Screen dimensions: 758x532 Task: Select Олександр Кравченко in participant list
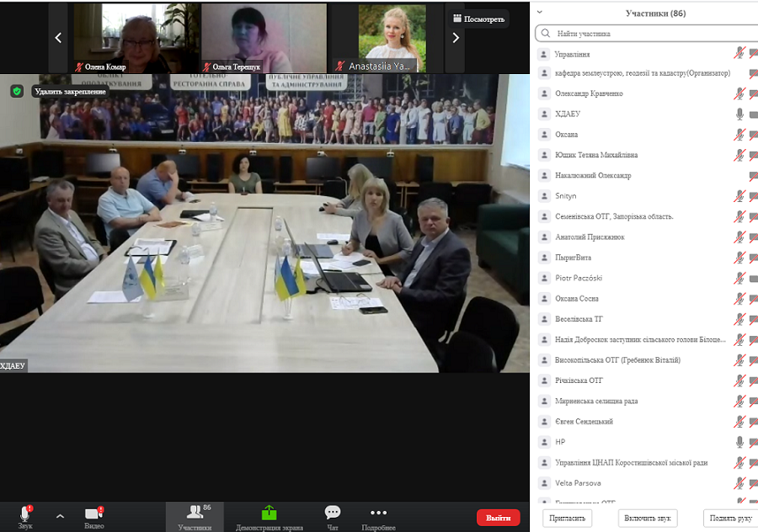click(x=589, y=93)
